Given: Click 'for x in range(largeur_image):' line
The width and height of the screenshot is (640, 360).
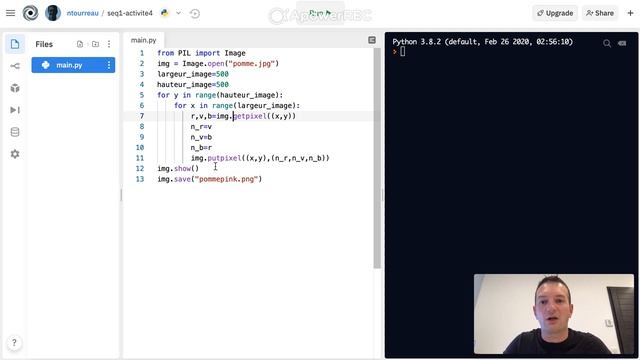Looking at the screenshot, I should pyautogui.click(x=237, y=106).
